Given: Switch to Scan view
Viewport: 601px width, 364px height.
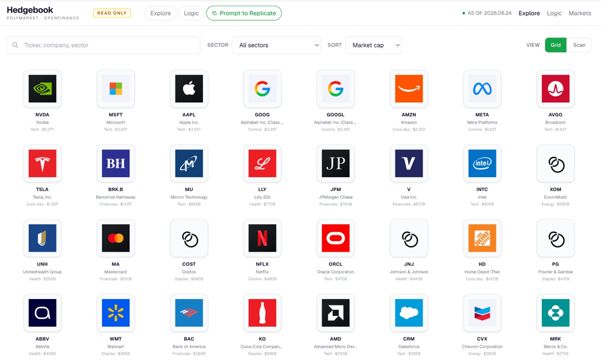Looking at the screenshot, I should 579,45.
